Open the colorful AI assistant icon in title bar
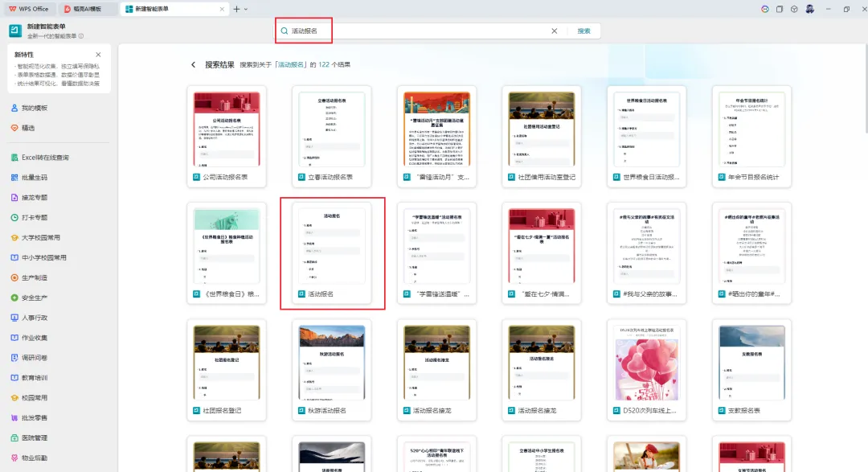 [764, 9]
